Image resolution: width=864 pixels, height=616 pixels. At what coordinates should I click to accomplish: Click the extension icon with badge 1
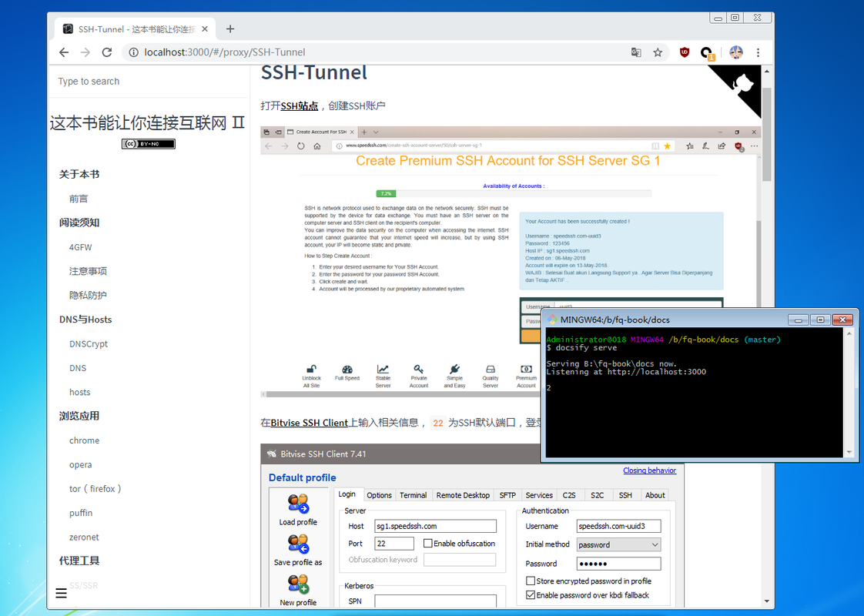(707, 53)
